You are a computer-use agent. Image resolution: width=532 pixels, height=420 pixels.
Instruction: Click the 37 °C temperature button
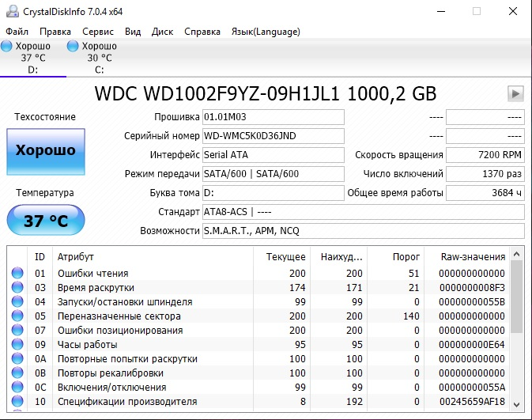46,221
